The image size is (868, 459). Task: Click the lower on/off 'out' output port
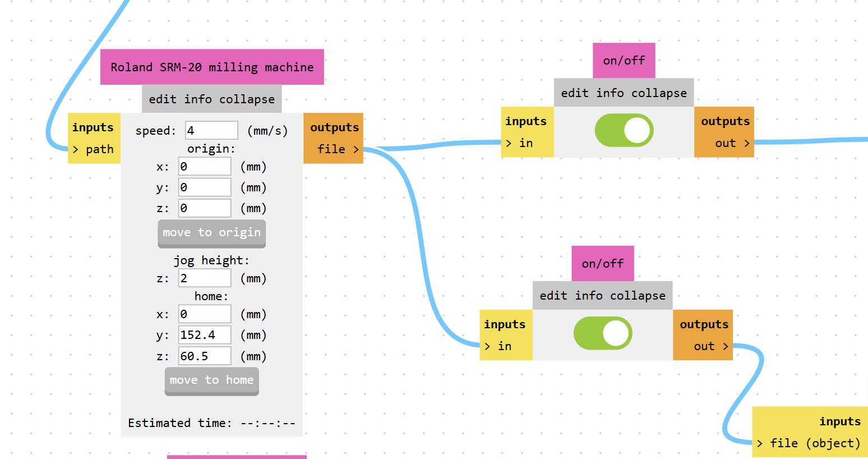tap(710, 346)
